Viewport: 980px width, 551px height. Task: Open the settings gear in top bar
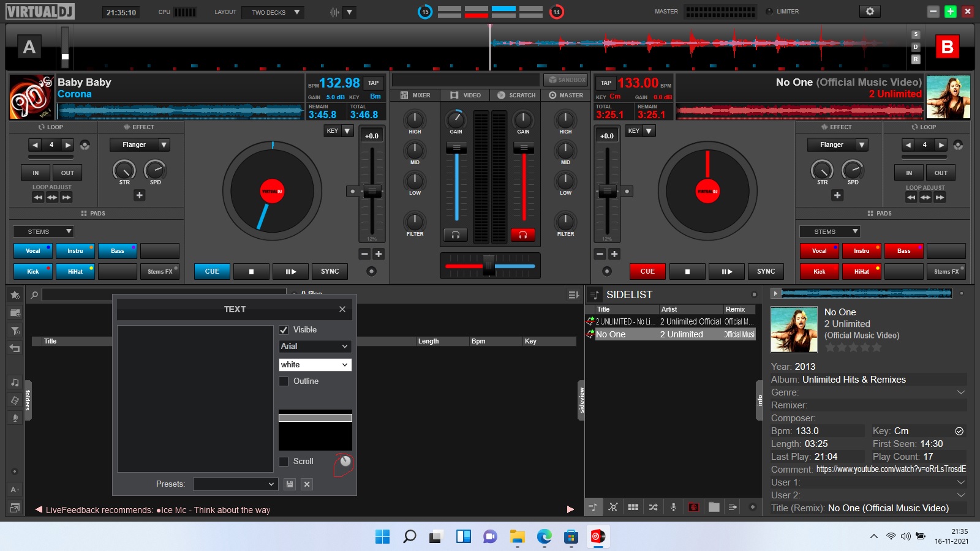click(x=869, y=12)
